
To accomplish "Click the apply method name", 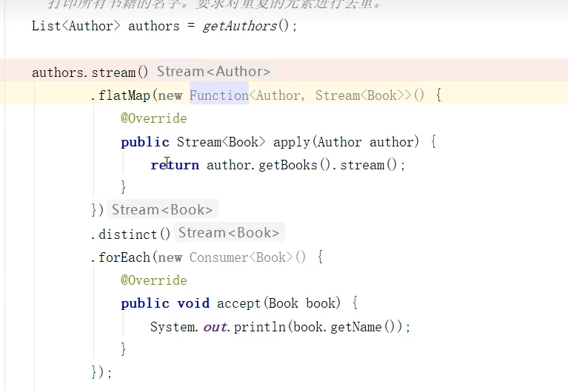I will tap(292, 142).
